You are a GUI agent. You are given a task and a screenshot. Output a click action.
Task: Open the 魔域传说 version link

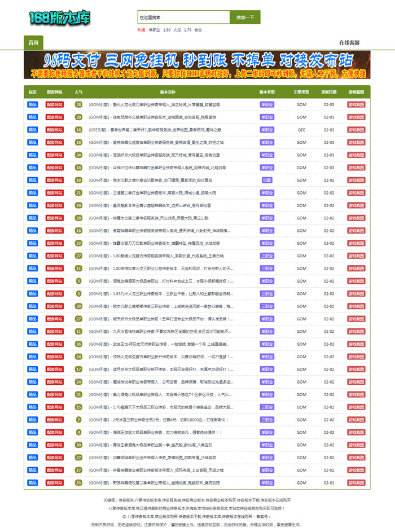point(161,382)
